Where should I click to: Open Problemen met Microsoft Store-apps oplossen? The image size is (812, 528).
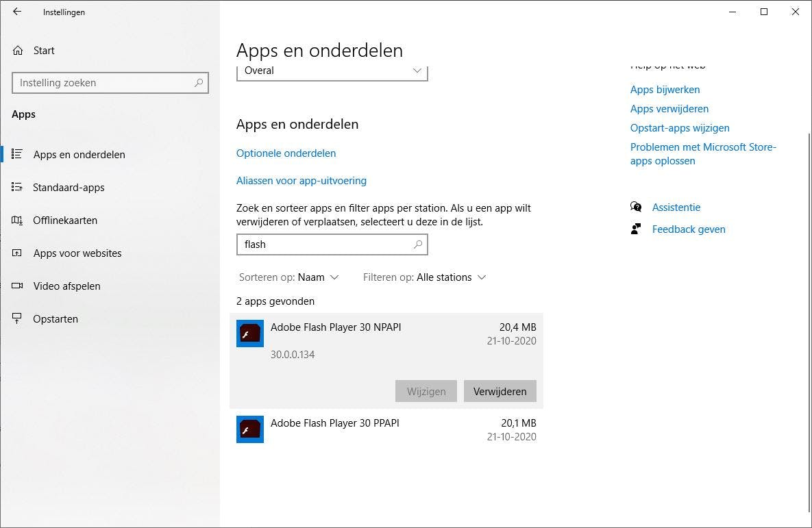pos(703,153)
